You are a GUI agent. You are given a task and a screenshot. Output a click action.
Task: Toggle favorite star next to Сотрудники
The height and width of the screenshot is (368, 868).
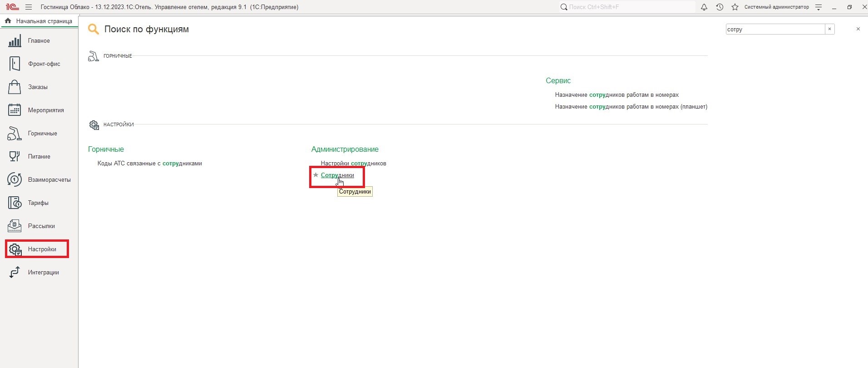316,175
